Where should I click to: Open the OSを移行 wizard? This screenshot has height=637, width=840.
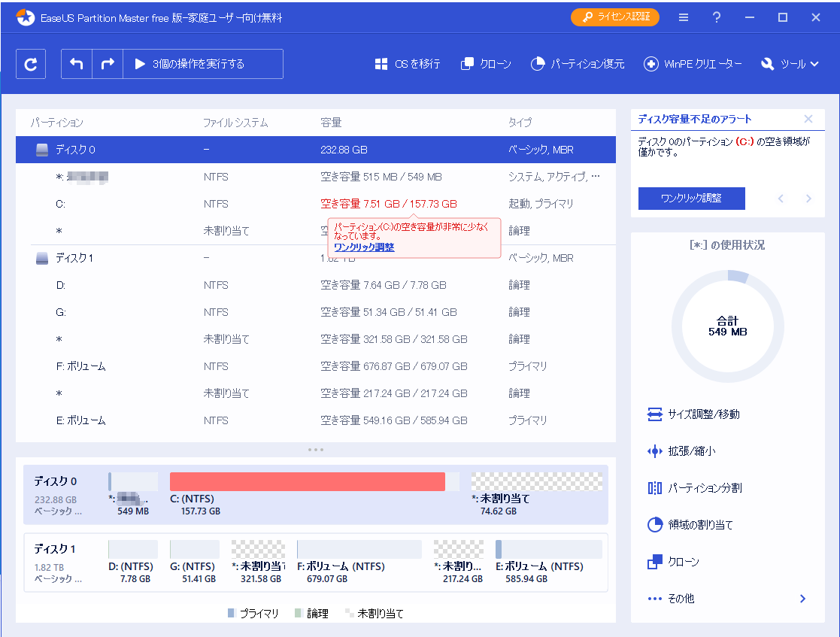click(408, 64)
